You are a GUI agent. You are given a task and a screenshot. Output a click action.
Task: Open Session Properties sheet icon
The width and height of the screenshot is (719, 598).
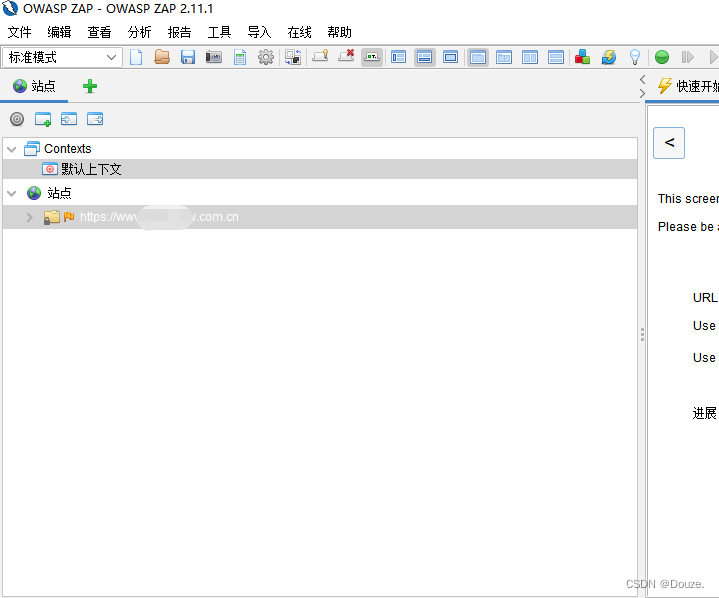pos(240,57)
